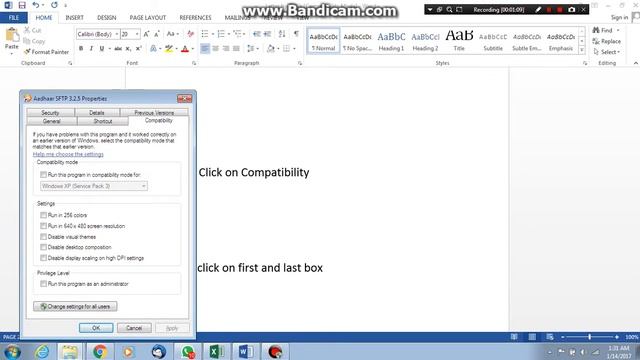Click the text highlight color button
Viewport: 640px width, 360px height.
point(169,49)
